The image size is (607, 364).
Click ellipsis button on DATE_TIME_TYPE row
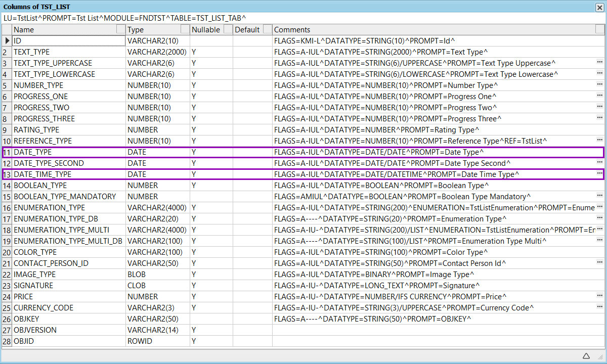point(599,174)
